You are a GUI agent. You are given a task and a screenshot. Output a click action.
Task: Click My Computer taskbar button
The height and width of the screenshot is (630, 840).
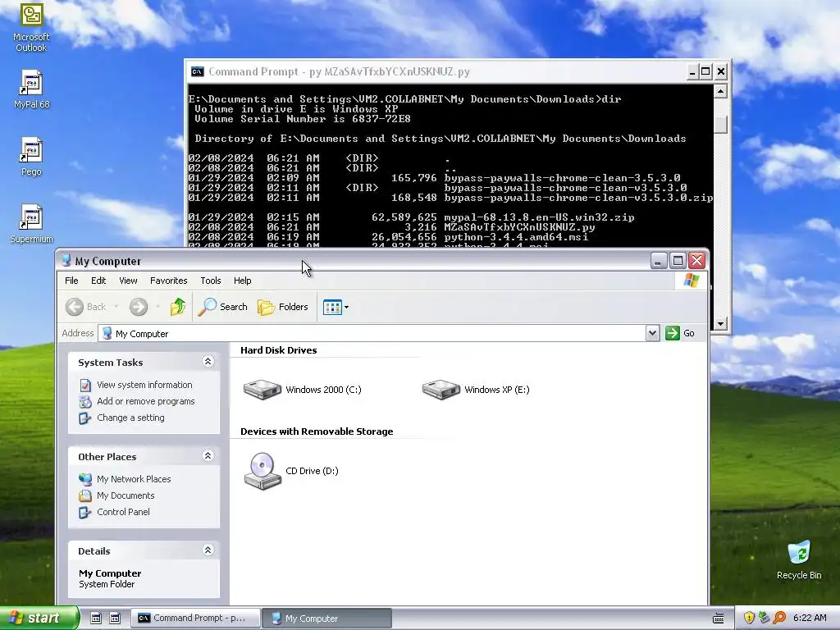[326, 619]
